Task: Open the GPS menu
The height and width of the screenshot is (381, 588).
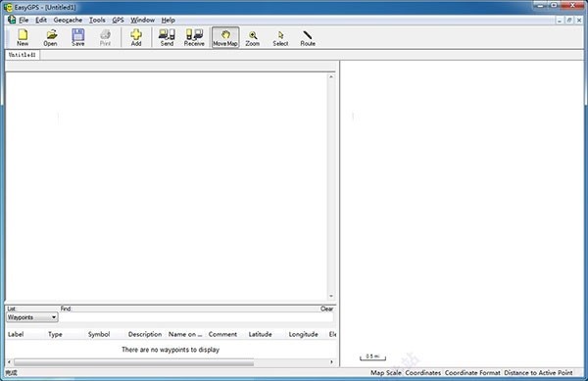Action: [x=119, y=20]
